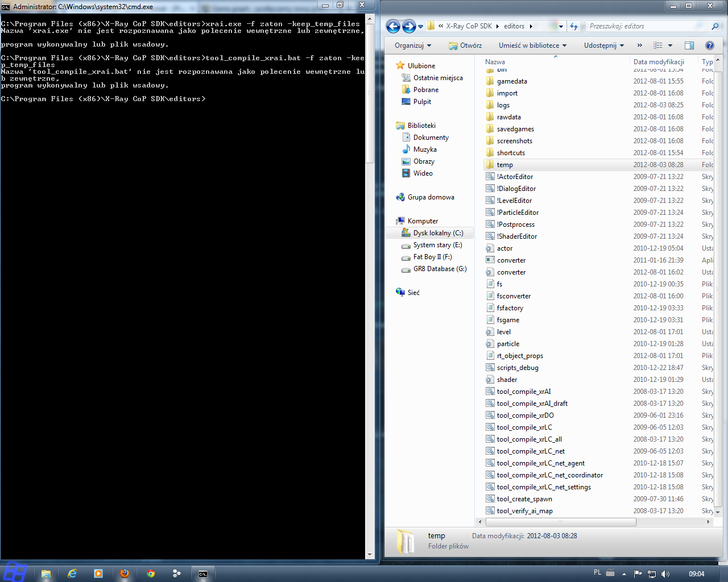Open Internet Explorer from taskbar
Viewport: 728px width, 582px height.
72,573
